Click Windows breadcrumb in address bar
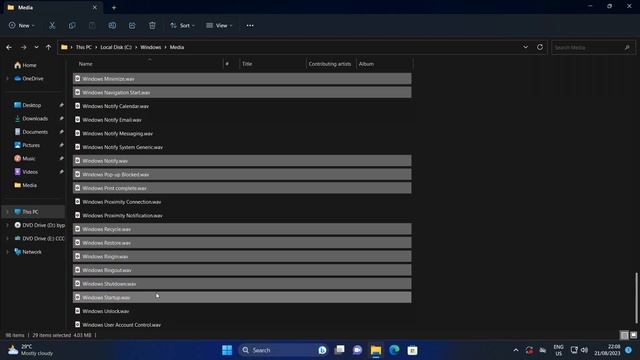The width and height of the screenshot is (640, 360). tap(151, 47)
